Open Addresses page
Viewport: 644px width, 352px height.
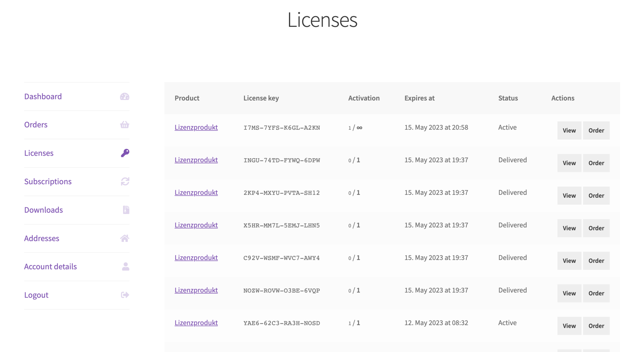click(42, 238)
